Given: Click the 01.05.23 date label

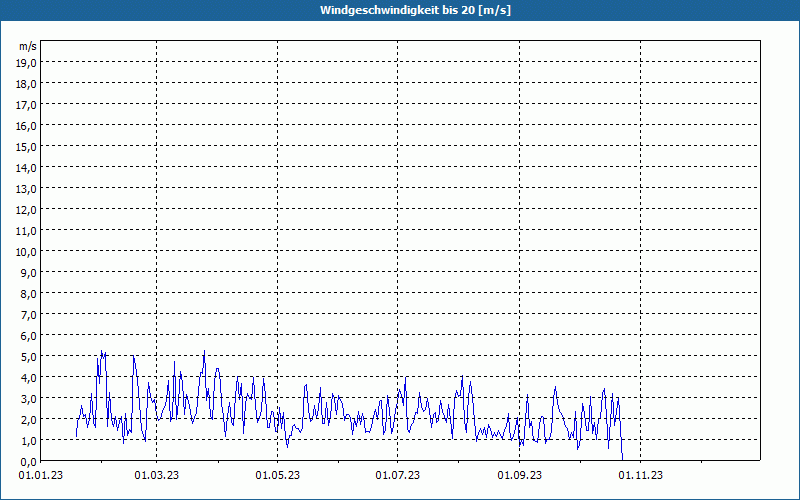Looking at the screenshot, I should 278,476.
